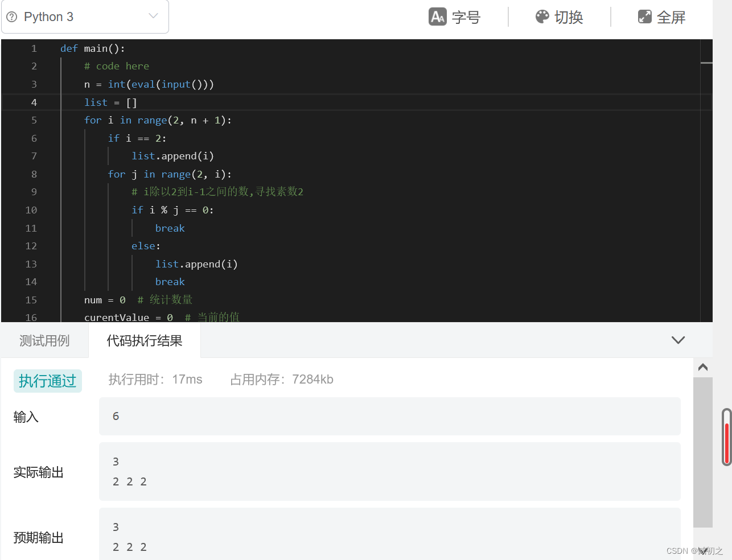Viewport: 732px width, 560px height.
Task: Click the comment on line 9
Action: 217,192
